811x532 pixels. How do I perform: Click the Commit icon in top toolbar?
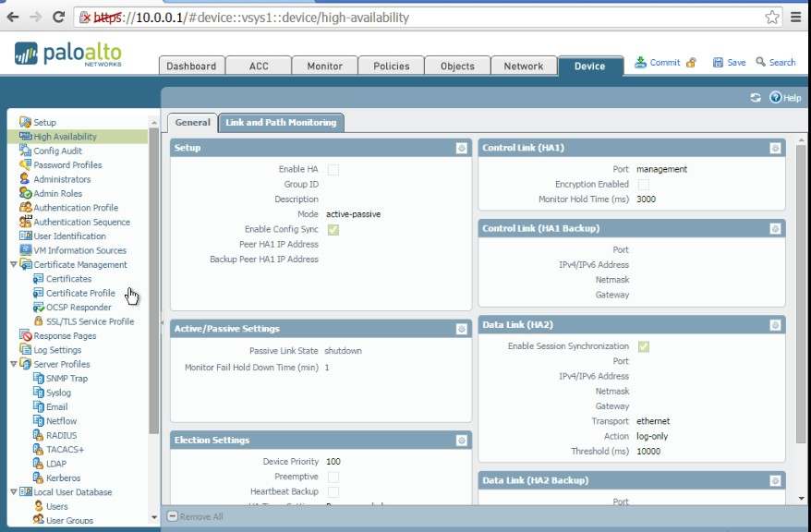(x=642, y=63)
